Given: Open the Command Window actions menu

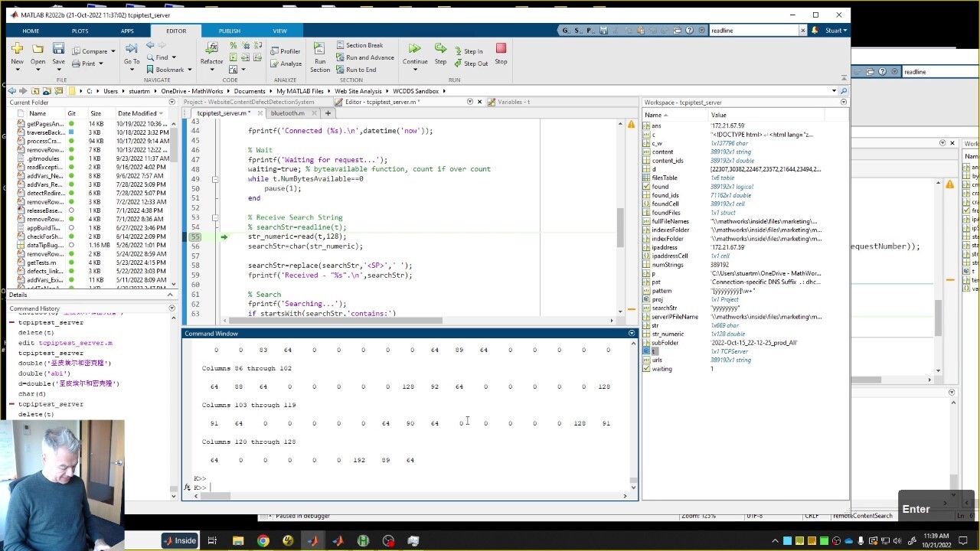Looking at the screenshot, I should [632, 333].
